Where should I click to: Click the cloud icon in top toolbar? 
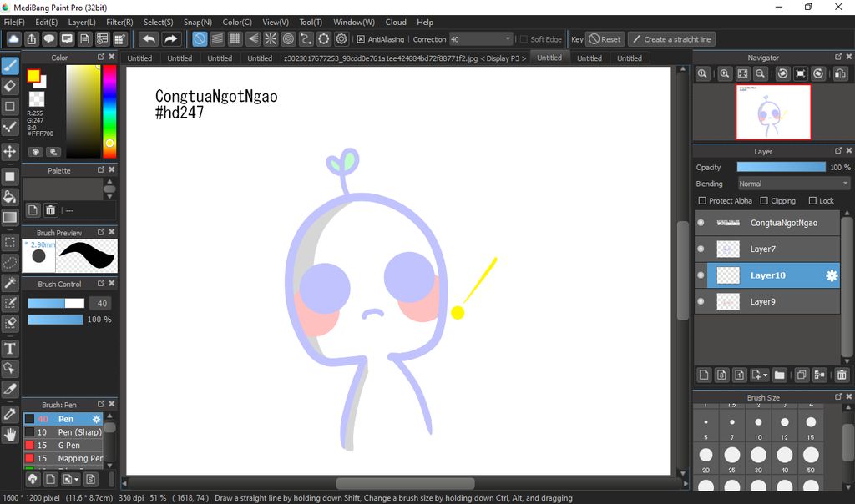coord(13,39)
